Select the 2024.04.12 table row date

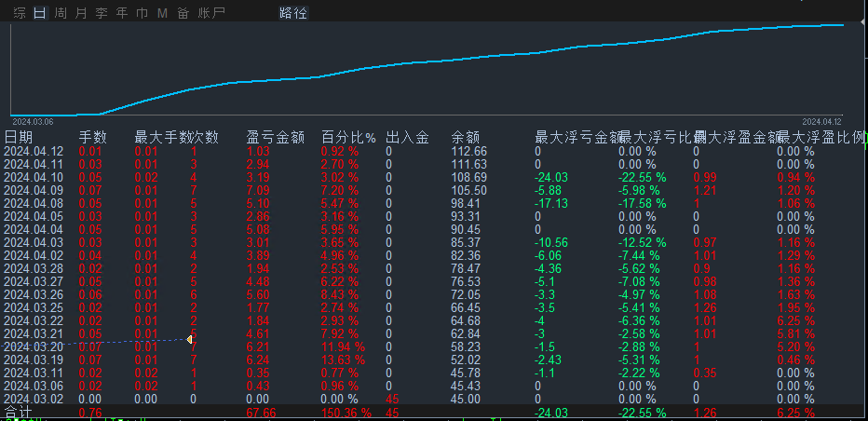click(34, 152)
